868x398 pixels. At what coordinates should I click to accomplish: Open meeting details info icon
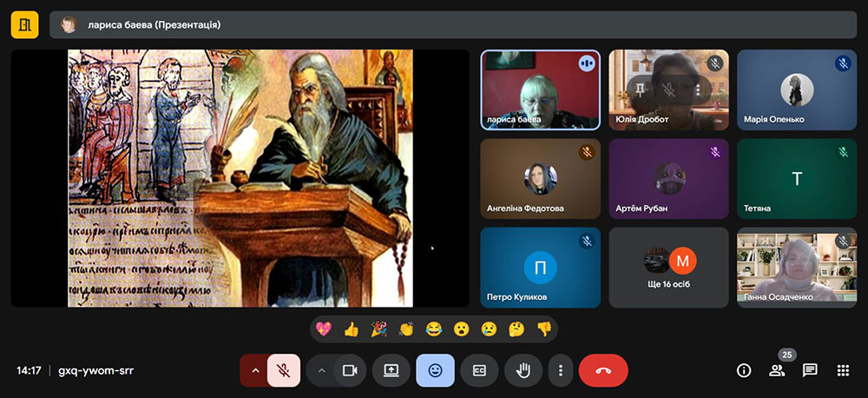744,370
